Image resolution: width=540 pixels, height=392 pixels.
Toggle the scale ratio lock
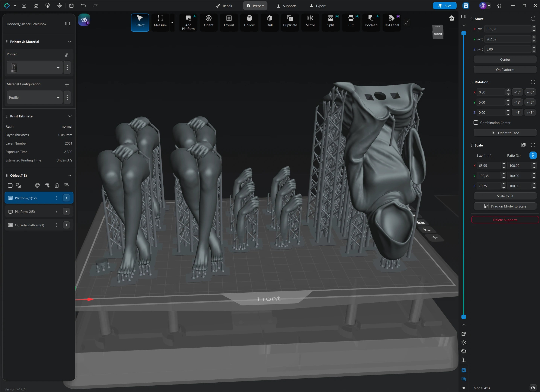click(533, 155)
